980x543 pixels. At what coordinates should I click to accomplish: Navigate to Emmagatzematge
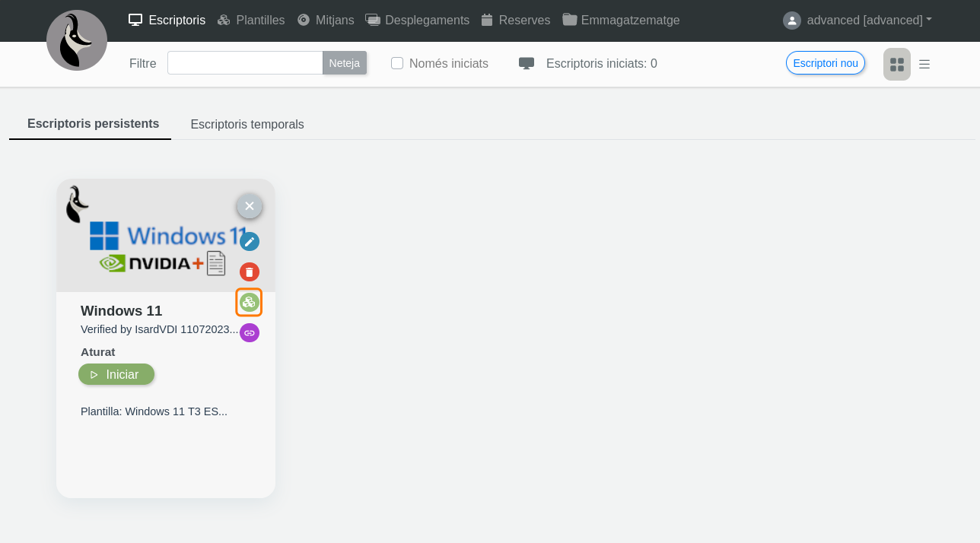[x=621, y=21]
